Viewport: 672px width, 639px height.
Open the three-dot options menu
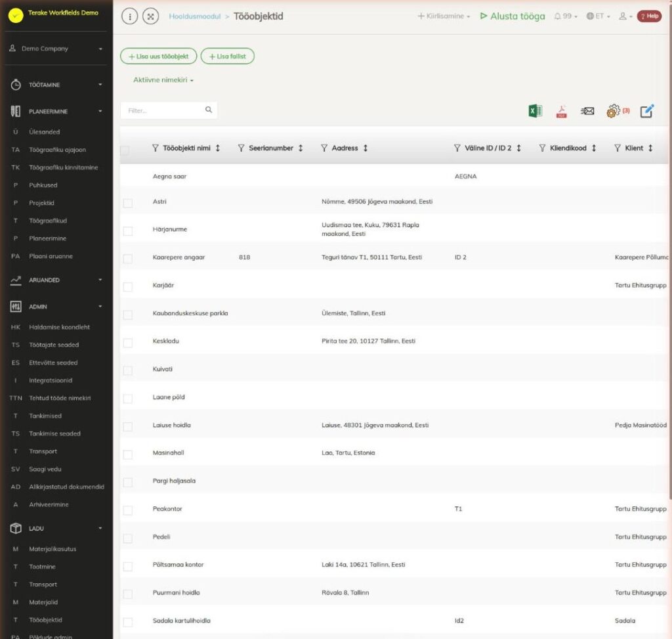(129, 16)
